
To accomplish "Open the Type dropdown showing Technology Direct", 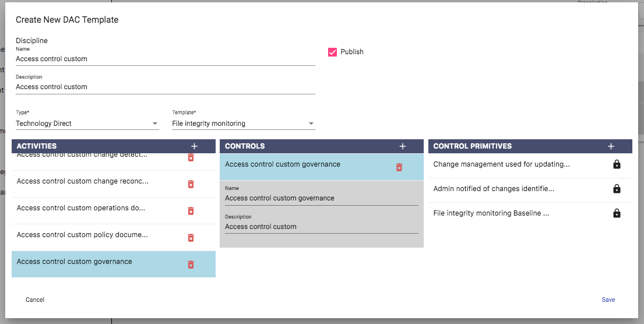I will (x=87, y=124).
